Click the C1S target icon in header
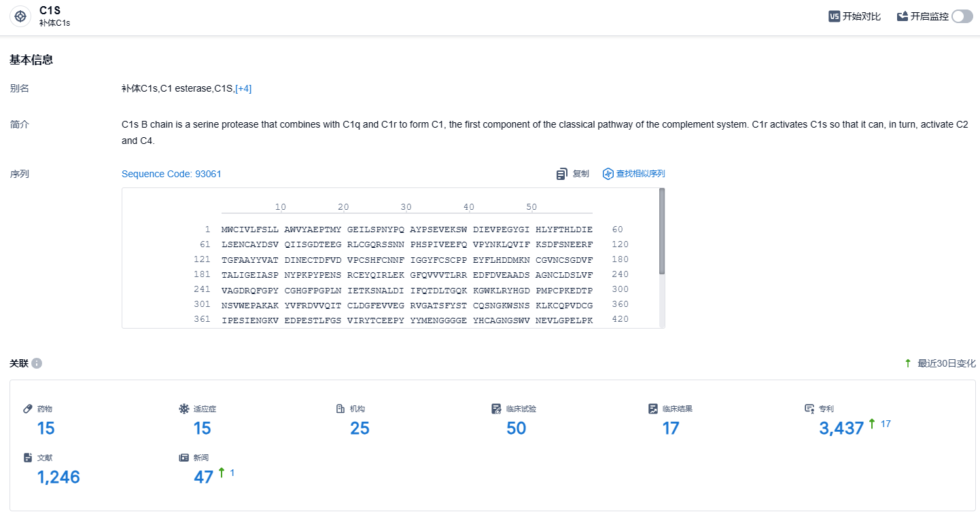 pos(20,16)
